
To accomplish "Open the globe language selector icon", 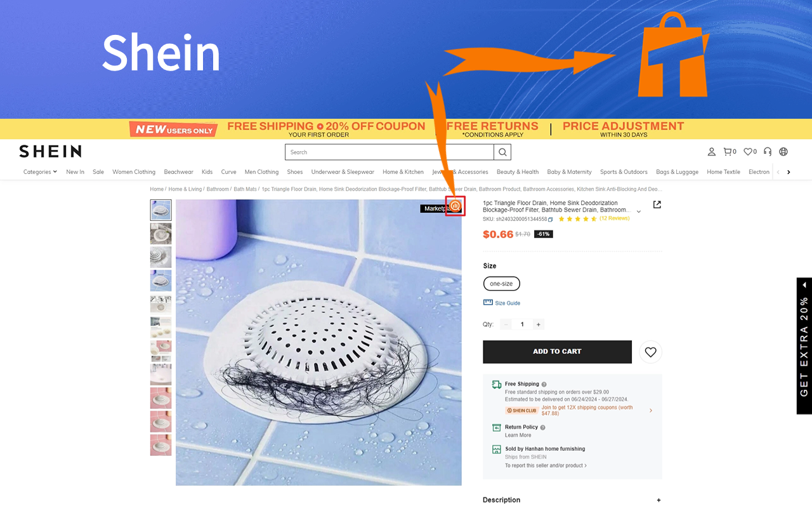I will point(783,152).
